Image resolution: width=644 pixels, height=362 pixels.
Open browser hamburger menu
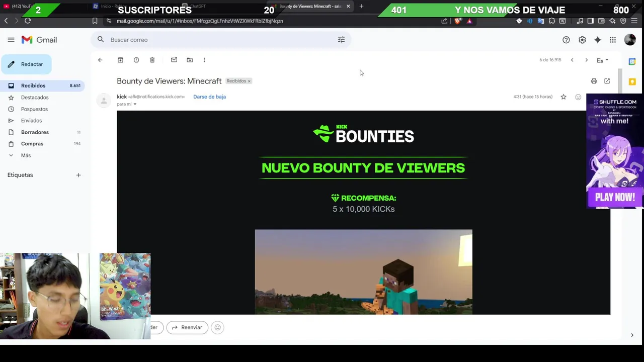[634, 21]
